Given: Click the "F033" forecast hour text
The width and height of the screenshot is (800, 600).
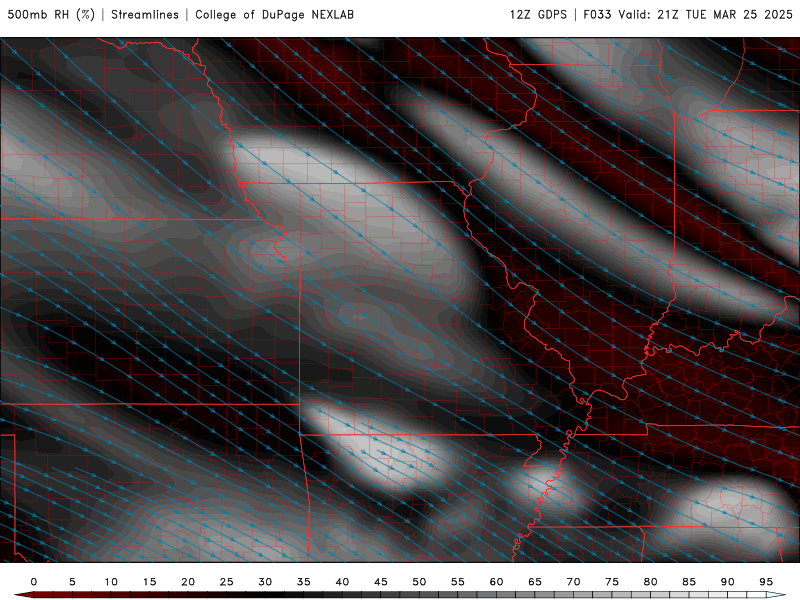Looking at the screenshot, I should (597, 14).
